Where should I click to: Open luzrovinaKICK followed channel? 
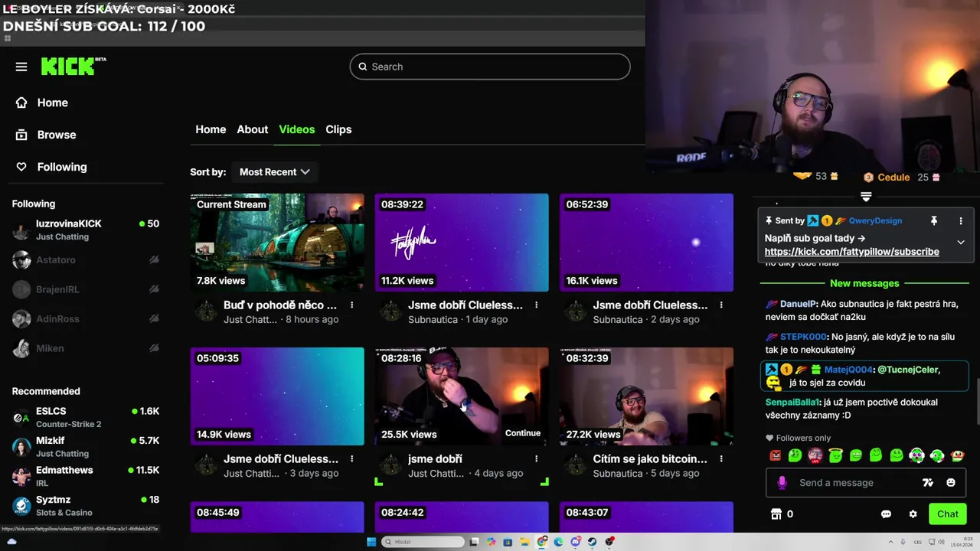86,230
